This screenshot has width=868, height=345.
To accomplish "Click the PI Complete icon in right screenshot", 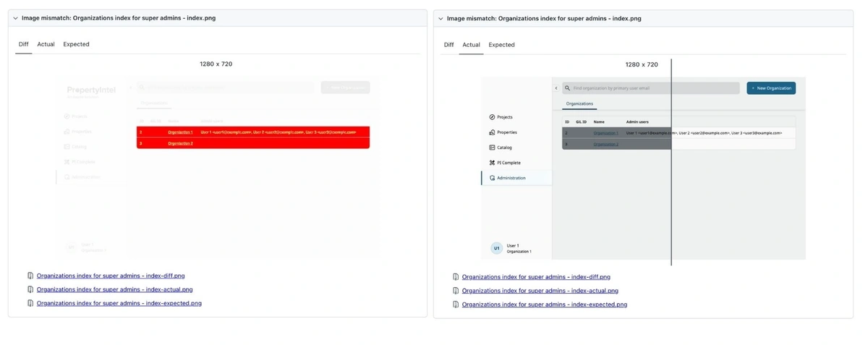I will tap(492, 163).
